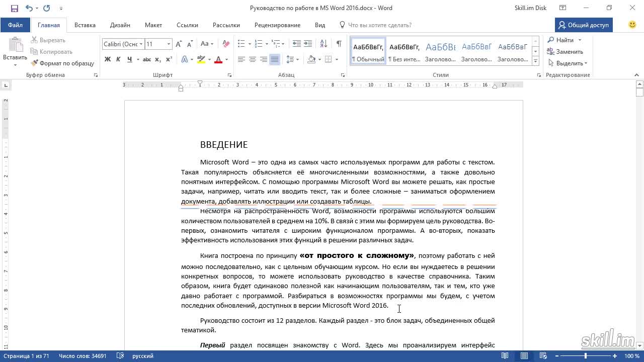Toggle italic formatting (К)
This screenshot has height=362, width=644.
pyautogui.click(x=118, y=59)
